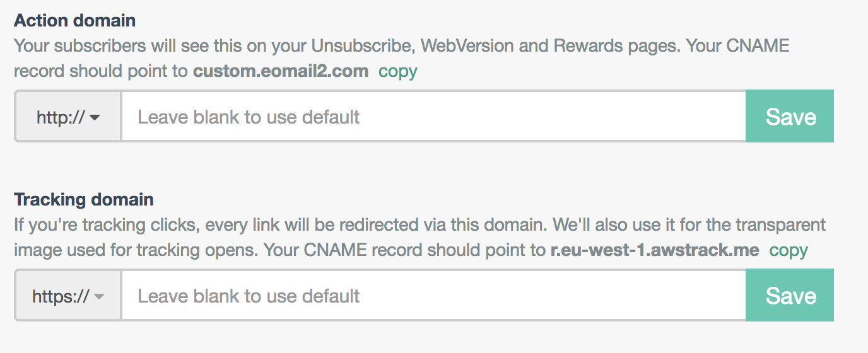
Task: Click the caret arrow beside https://
Action: 98,296
